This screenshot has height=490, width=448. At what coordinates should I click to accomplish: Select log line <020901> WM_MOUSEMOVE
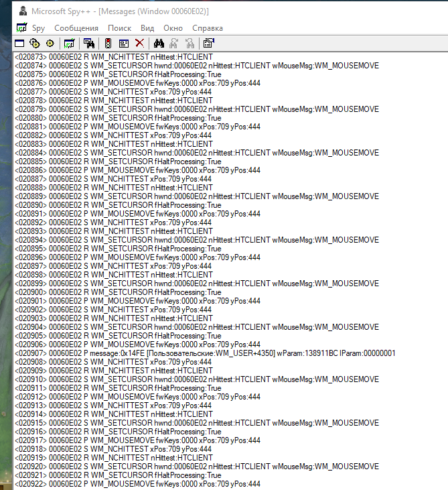pos(138,301)
